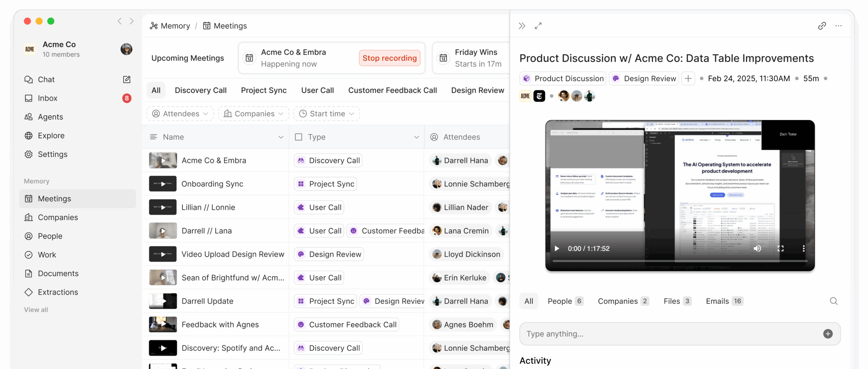The height and width of the screenshot is (369, 868).
Task: Click the View all link in sidebar
Action: click(x=36, y=310)
